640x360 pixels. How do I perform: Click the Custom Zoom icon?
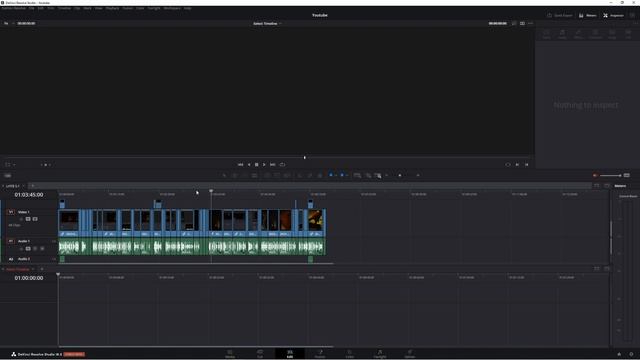click(x=378, y=176)
